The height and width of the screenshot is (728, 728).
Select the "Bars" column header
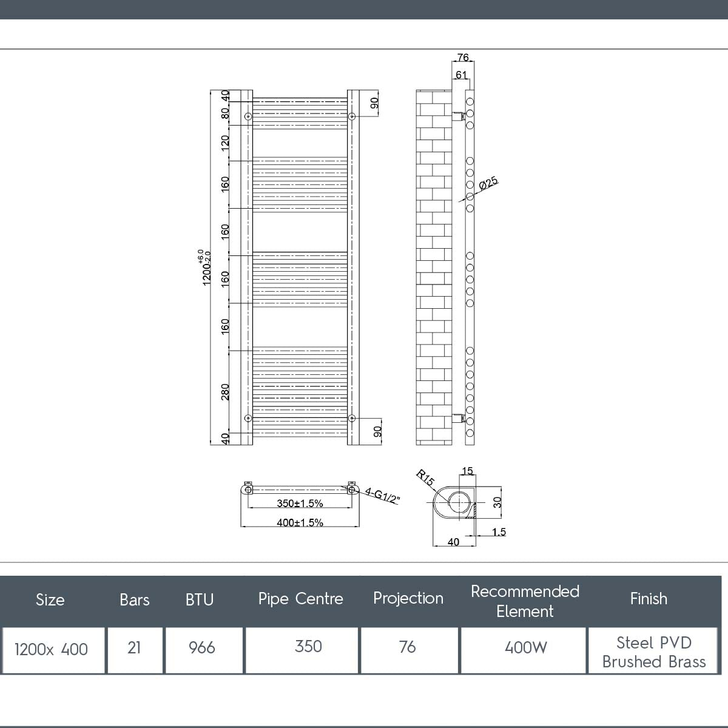[x=134, y=599]
